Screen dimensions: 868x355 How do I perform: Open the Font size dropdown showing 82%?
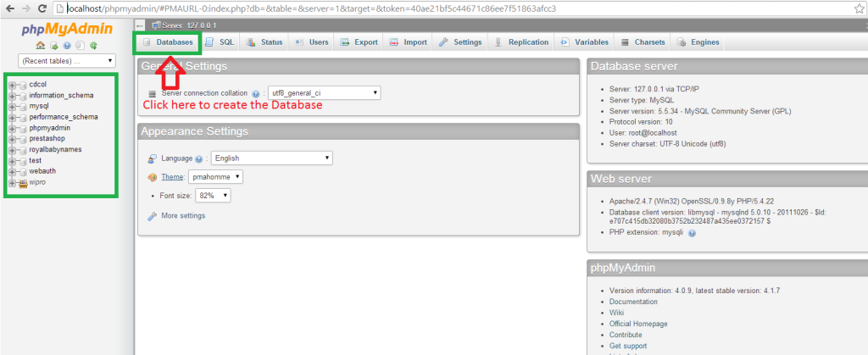coord(213,195)
